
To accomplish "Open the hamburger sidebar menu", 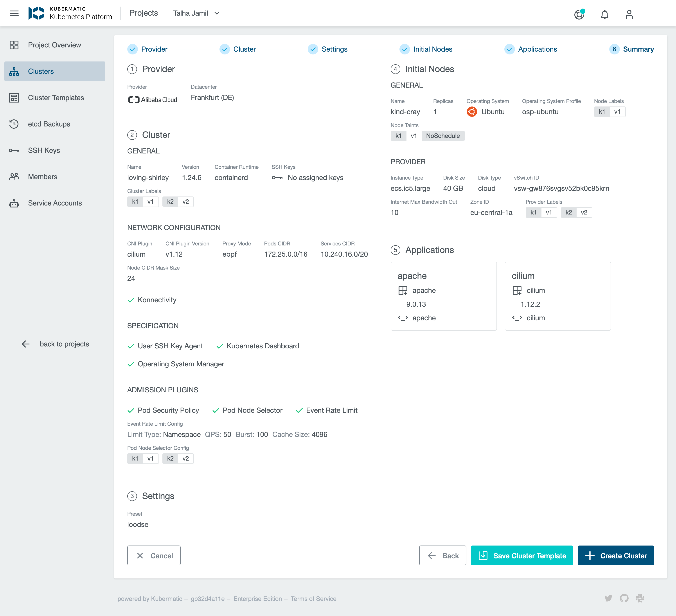I will click(14, 13).
